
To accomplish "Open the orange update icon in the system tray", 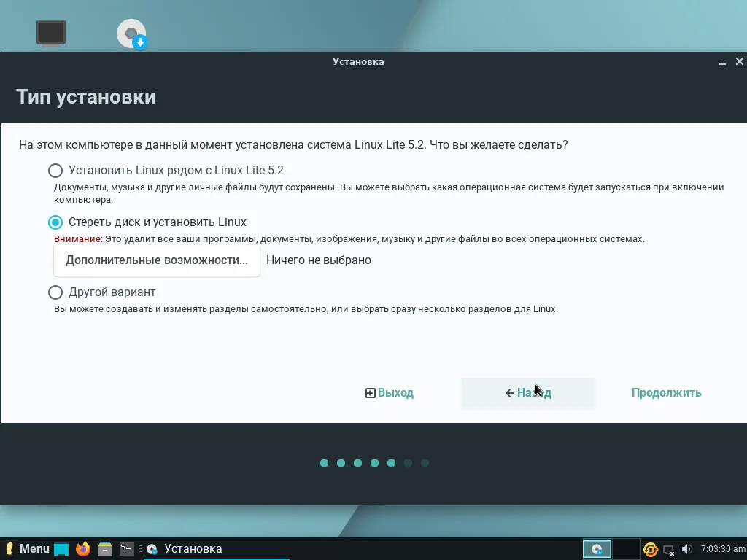I will click(x=649, y=549).
